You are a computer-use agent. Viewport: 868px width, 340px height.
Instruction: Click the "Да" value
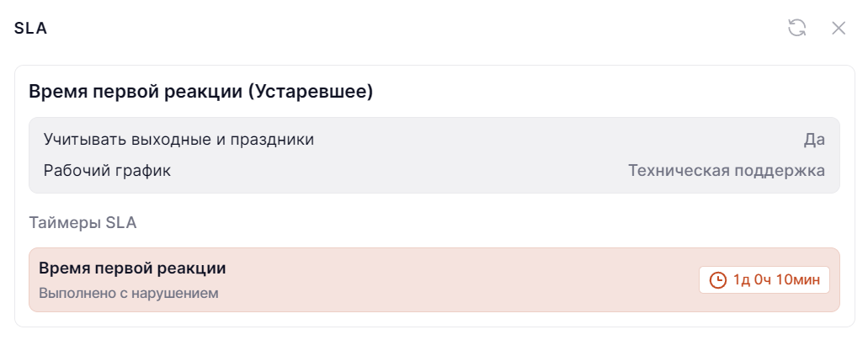pyautogui.click(x=814, y=139)
